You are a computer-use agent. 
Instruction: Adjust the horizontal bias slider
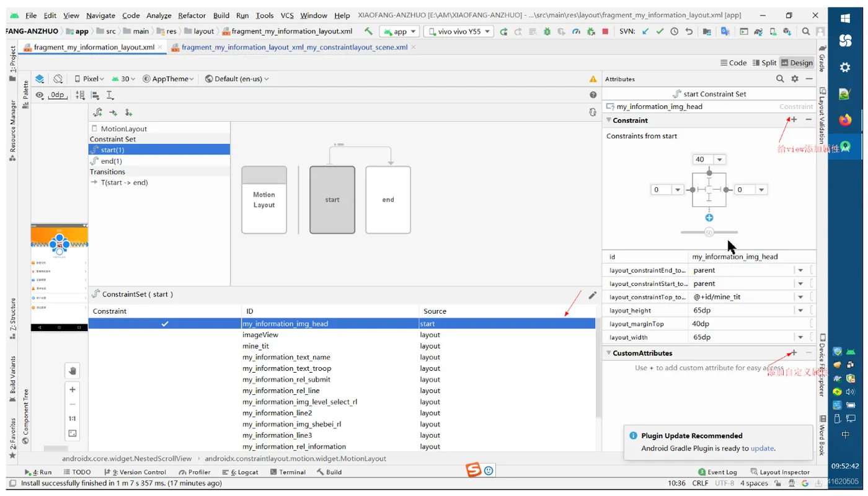click(709, 232)
